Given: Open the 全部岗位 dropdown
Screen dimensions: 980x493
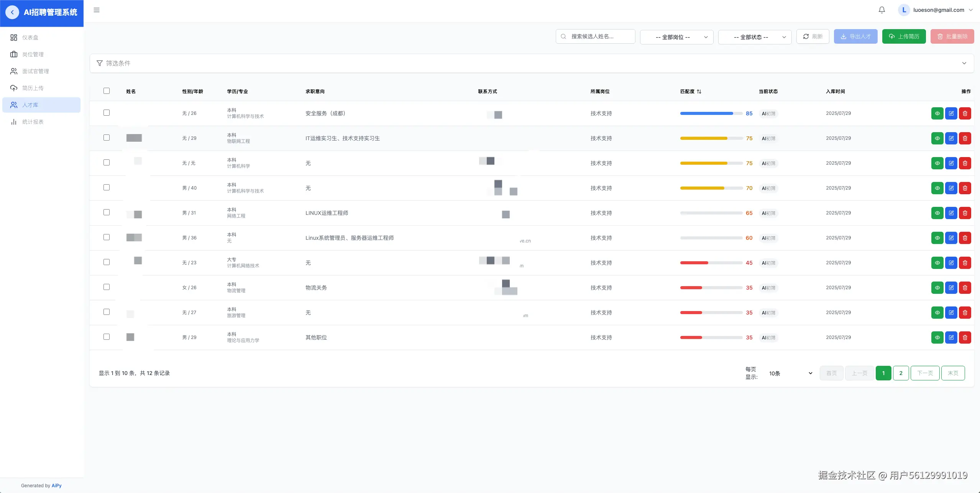Looking at the screenshot, I should coord(676,37).
